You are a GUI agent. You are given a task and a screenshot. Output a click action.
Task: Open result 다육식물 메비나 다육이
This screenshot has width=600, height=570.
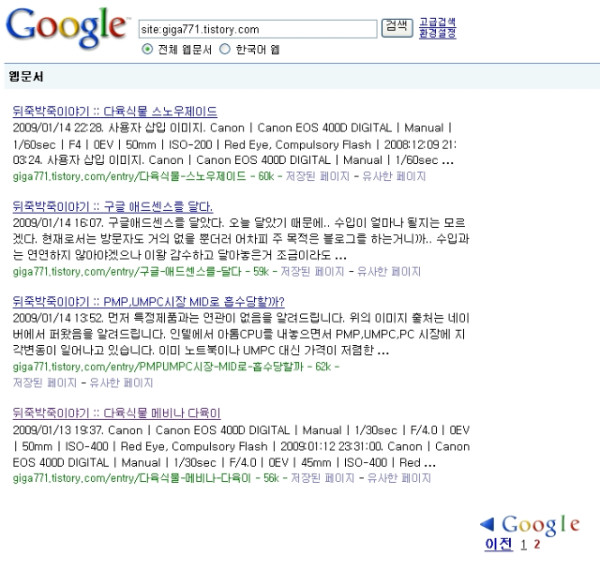[x=116, y=413]
